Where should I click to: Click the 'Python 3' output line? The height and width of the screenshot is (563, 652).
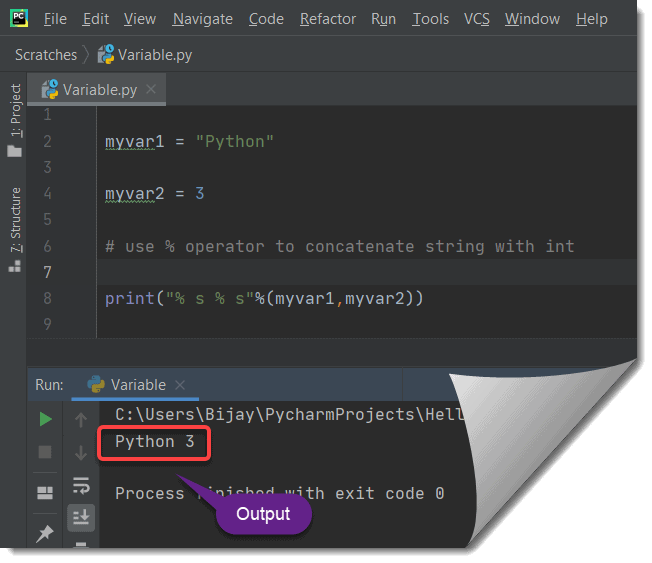155,442
